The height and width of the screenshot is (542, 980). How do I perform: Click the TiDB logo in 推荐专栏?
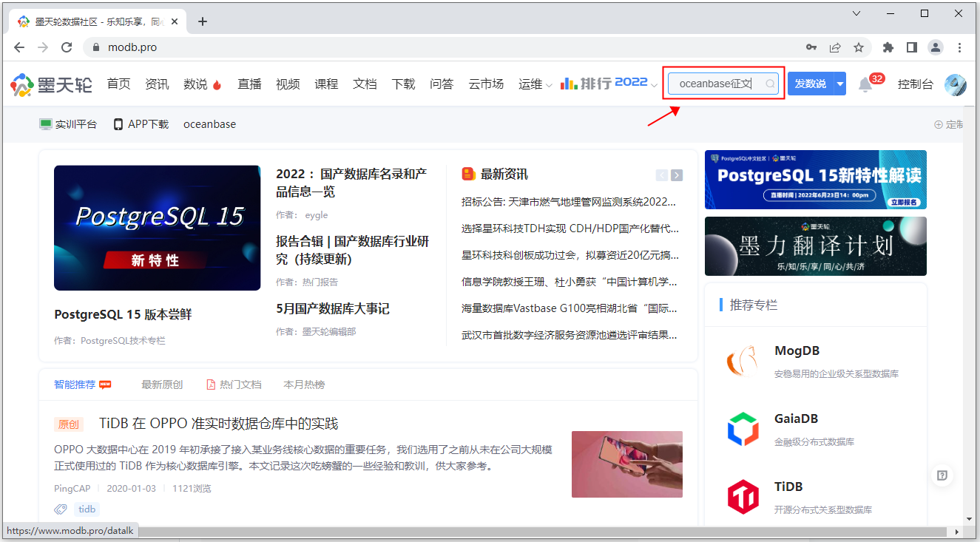point(743,497)
